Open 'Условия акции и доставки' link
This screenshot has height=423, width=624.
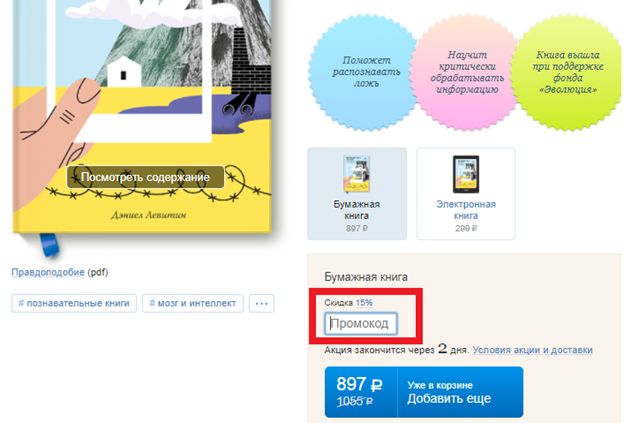[532, 350]
